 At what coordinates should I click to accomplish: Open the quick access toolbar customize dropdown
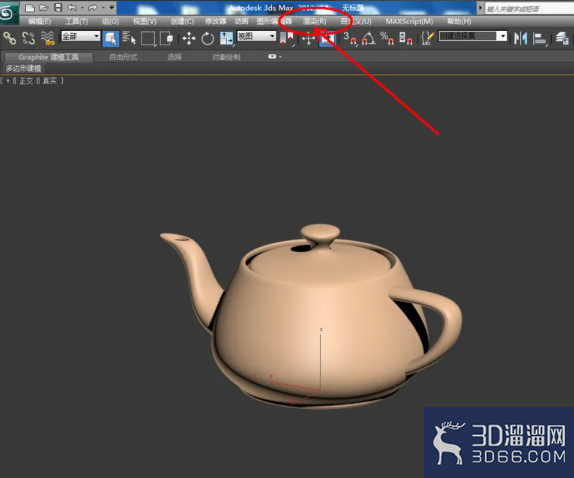pyautogui.click(x=112, y=7)
